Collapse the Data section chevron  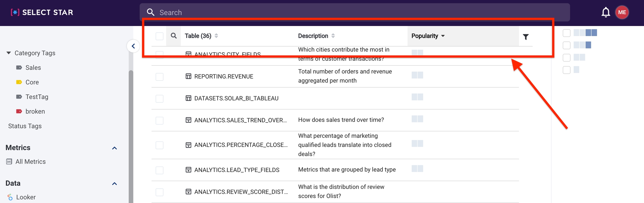114,184
